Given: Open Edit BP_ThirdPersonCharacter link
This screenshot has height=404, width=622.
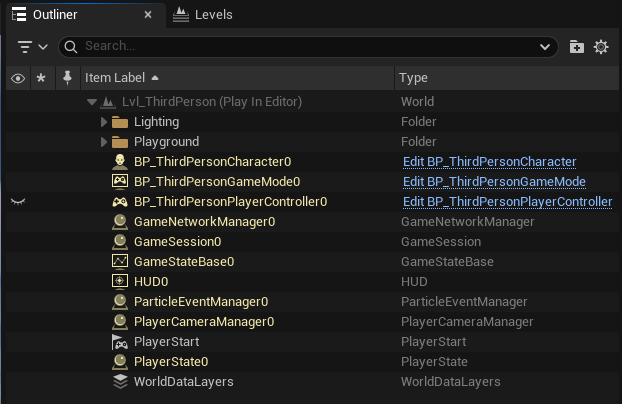Looking at the screenshot, I should click(x=489, y=162).
